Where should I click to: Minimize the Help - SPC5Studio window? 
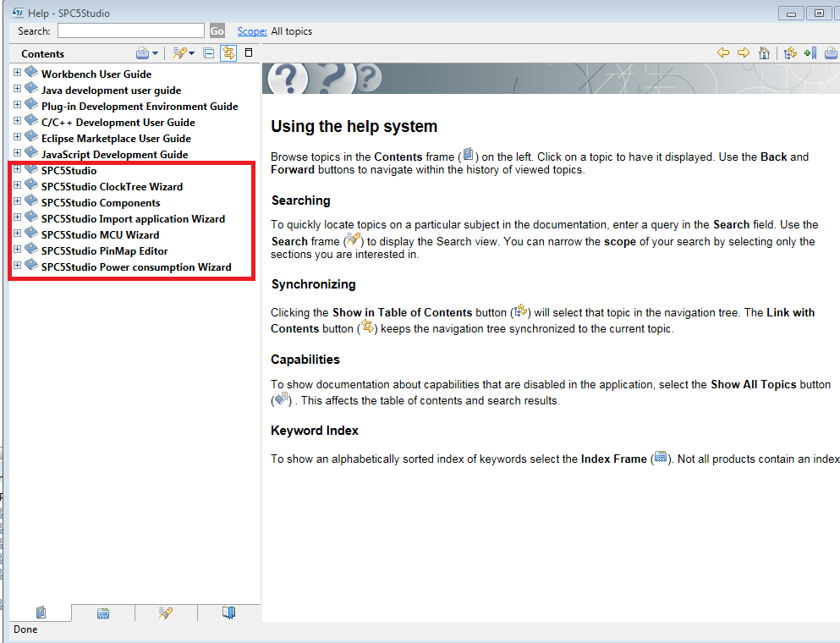coord(791,14)
